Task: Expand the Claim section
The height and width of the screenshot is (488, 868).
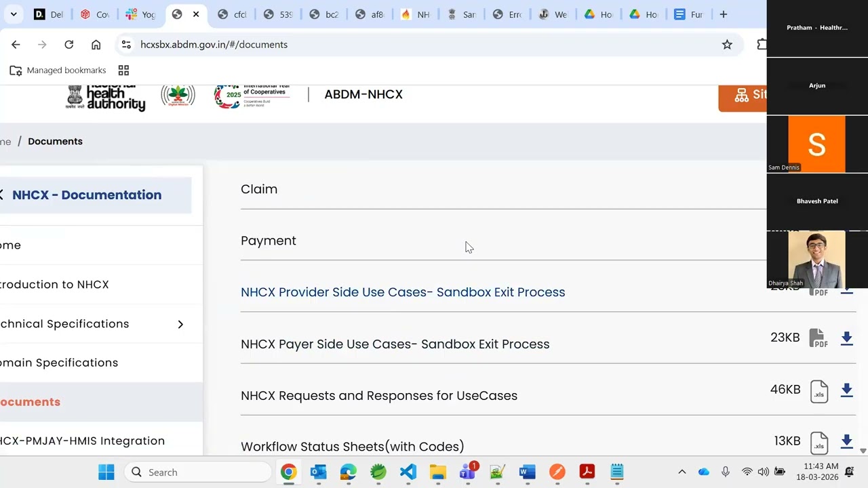Action: click(x=259, y=189)
